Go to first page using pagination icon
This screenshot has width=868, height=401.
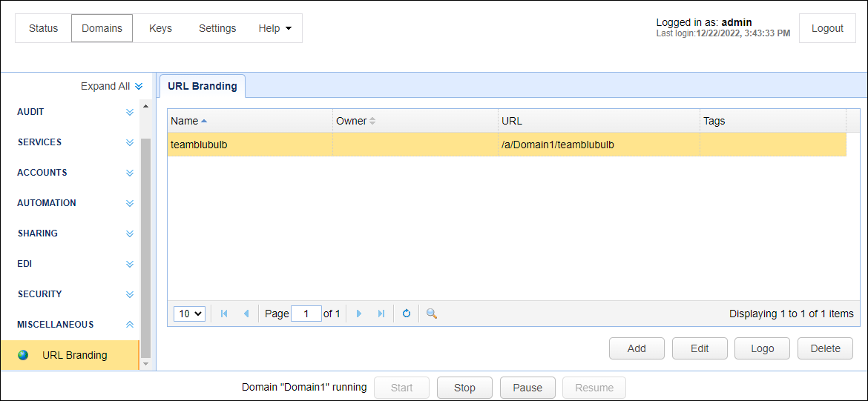224,314
